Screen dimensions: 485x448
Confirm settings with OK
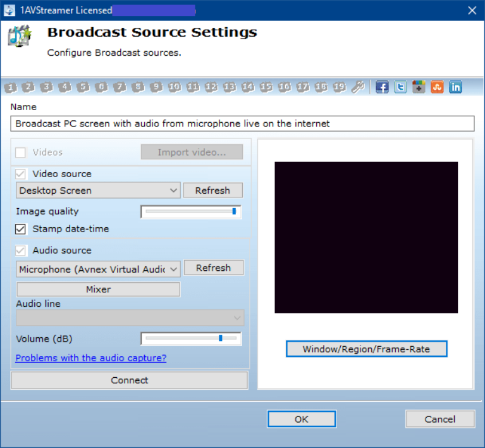click(302, 419)
